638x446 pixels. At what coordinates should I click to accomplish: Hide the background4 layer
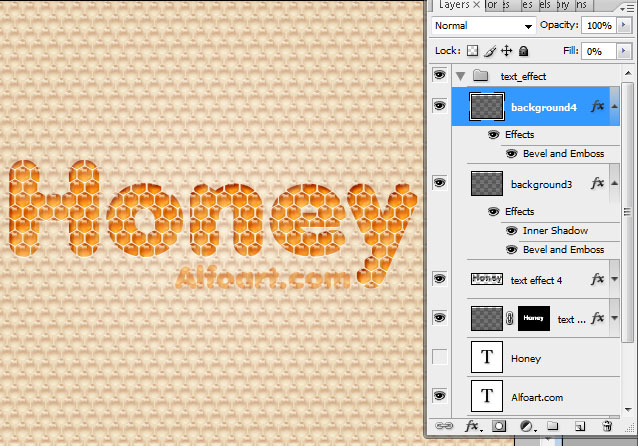point(439,106)
